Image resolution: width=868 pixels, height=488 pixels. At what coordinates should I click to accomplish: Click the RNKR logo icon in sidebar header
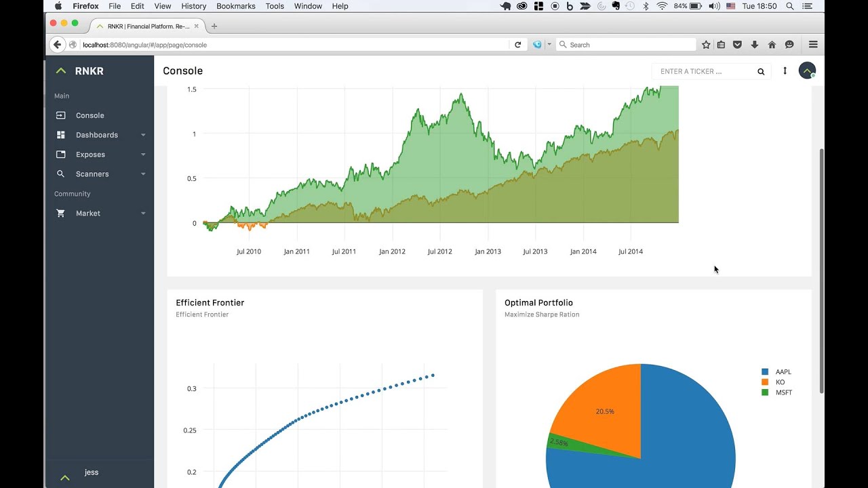(61, 70)
